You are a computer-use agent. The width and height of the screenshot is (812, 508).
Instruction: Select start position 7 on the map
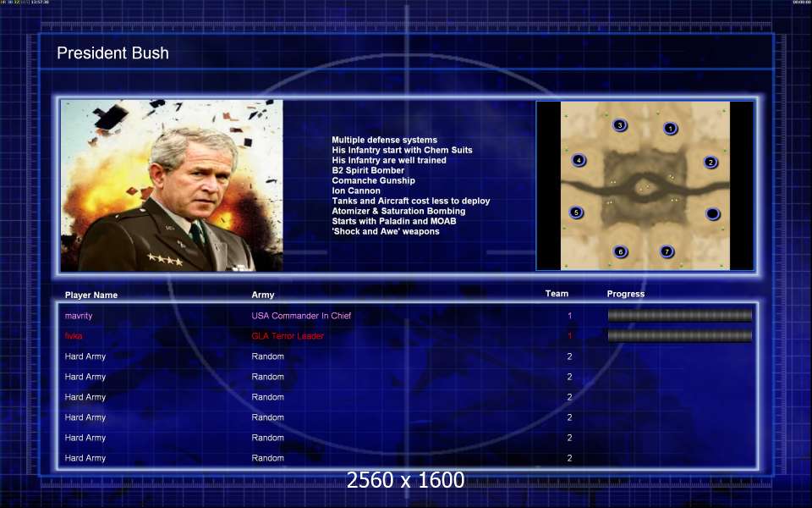667,251
